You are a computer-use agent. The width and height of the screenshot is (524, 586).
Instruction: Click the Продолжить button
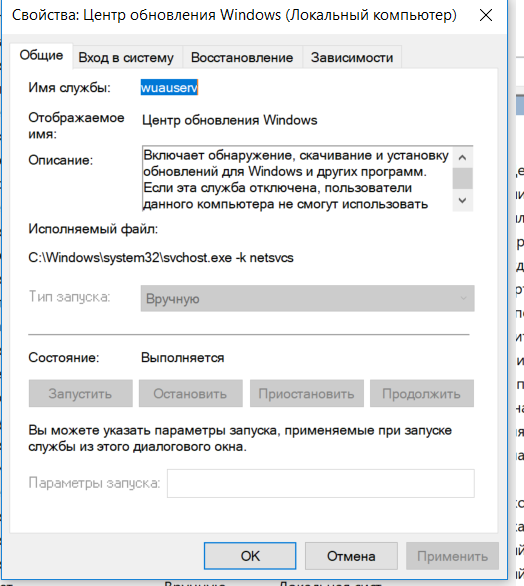(422, 394)
